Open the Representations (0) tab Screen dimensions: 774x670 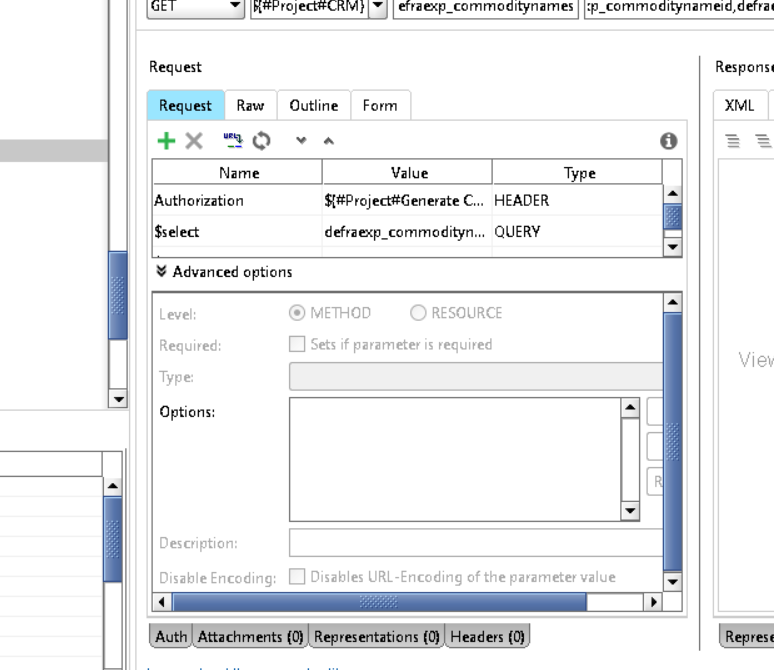[x=377, y=636]
